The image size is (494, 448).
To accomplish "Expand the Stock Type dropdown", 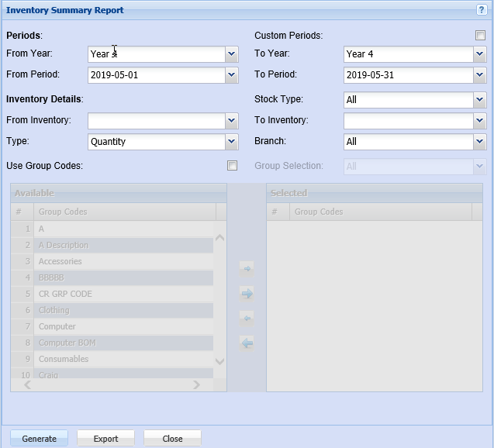I will click(479, 100).
